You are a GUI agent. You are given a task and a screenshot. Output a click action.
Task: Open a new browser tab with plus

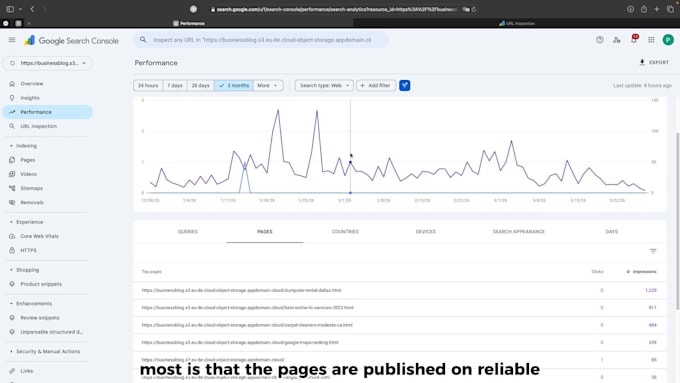657,9
